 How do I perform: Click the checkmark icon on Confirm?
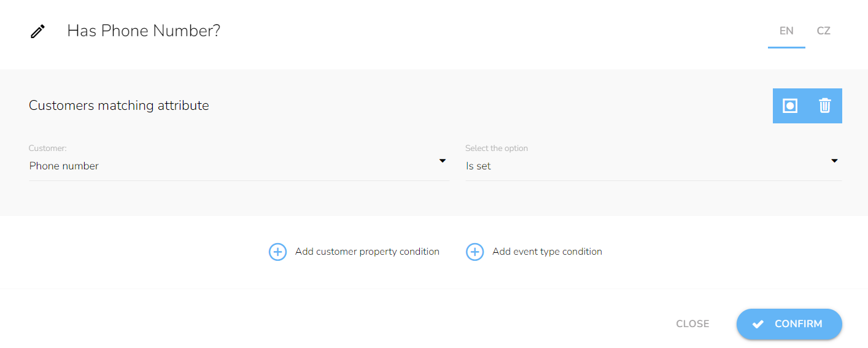(758, 324)
